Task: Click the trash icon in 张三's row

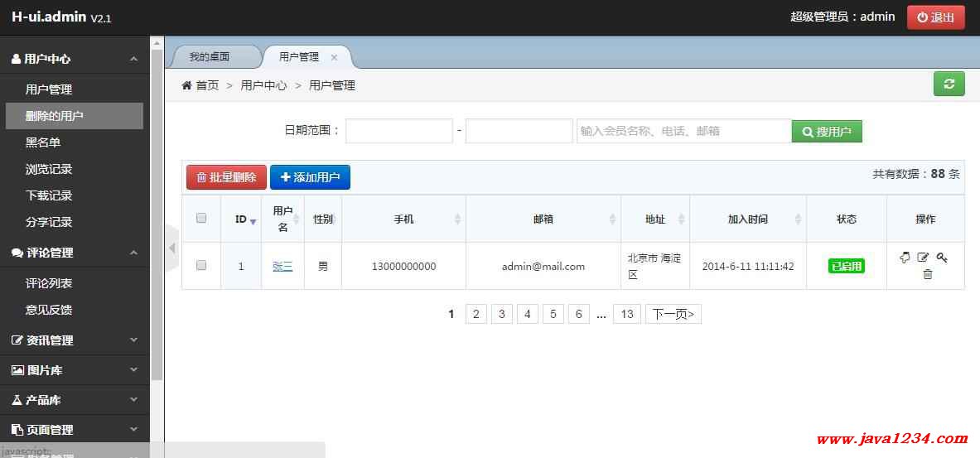Action: [927, 274]
